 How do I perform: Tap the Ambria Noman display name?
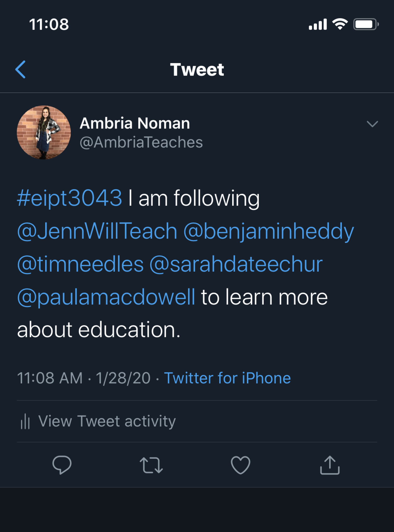pos(135,123)
